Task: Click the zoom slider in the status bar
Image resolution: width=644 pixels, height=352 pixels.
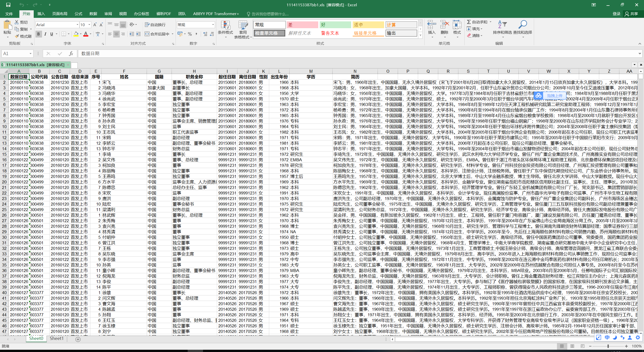Action: click(608, 346)
